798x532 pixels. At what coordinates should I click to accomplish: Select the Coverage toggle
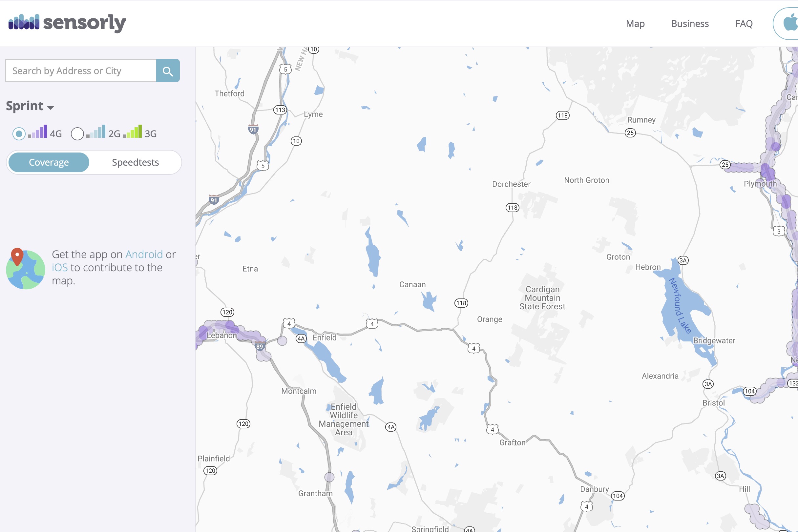coord(49,162)
